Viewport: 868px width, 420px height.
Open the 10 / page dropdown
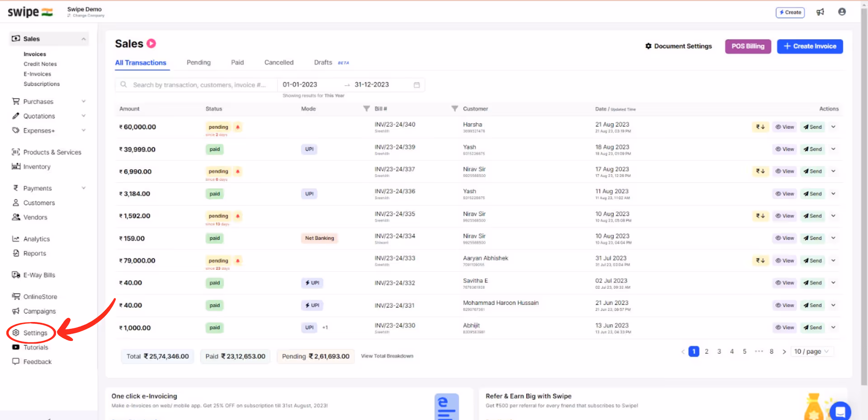[812, 351]
